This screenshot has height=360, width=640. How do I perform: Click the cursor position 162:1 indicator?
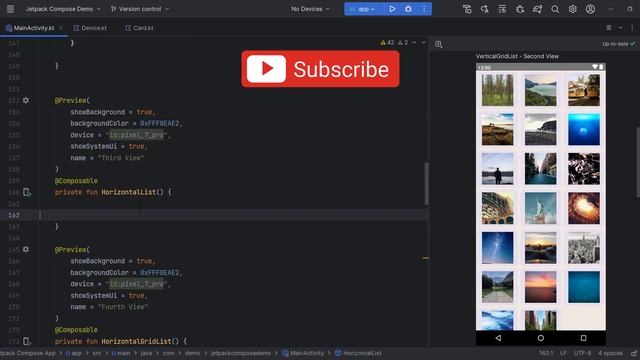pos(545,353)
